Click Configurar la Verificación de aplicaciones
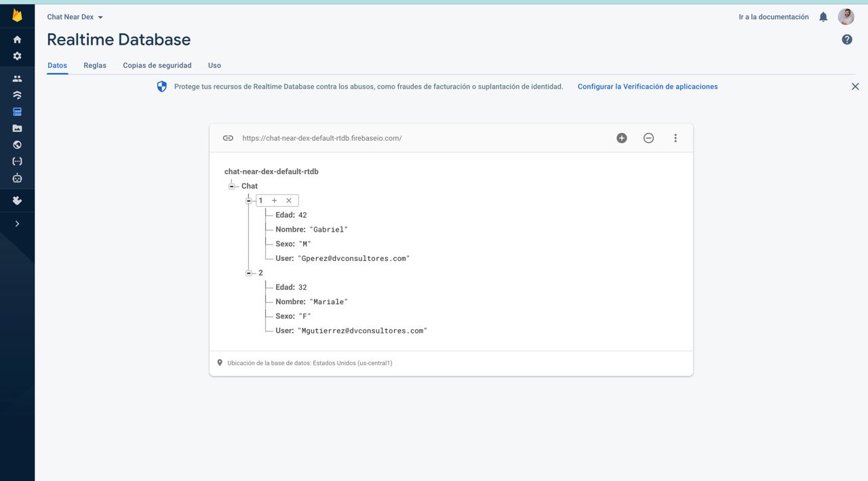The image size is (868, 481). 648,87
